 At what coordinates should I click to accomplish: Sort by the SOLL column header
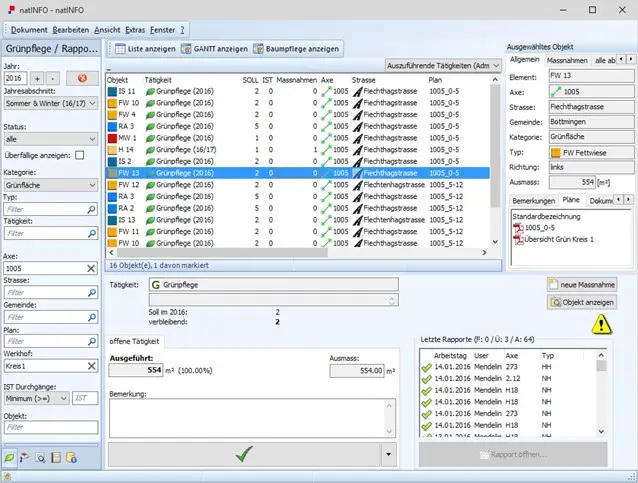(250, 80)
